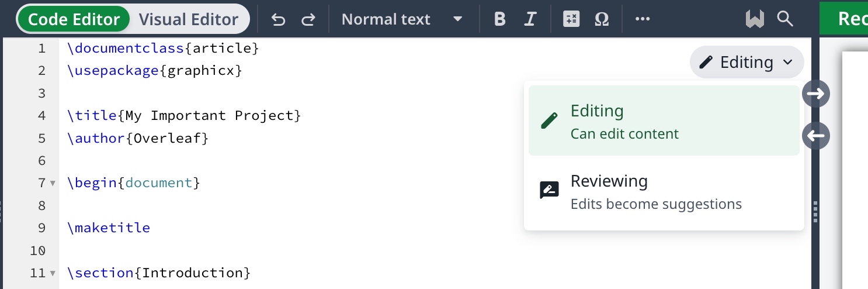Click the left-arrow sync to code button
Viewport: 868px width, 289px height.
tap(816, 136)
